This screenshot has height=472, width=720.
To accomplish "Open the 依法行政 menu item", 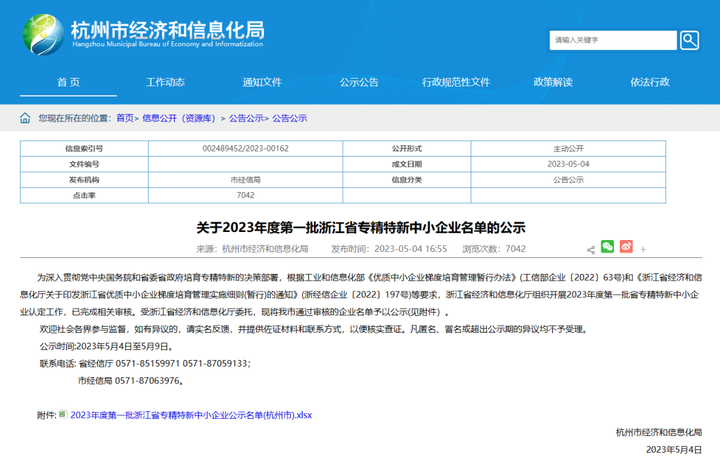I will (650, 82).
